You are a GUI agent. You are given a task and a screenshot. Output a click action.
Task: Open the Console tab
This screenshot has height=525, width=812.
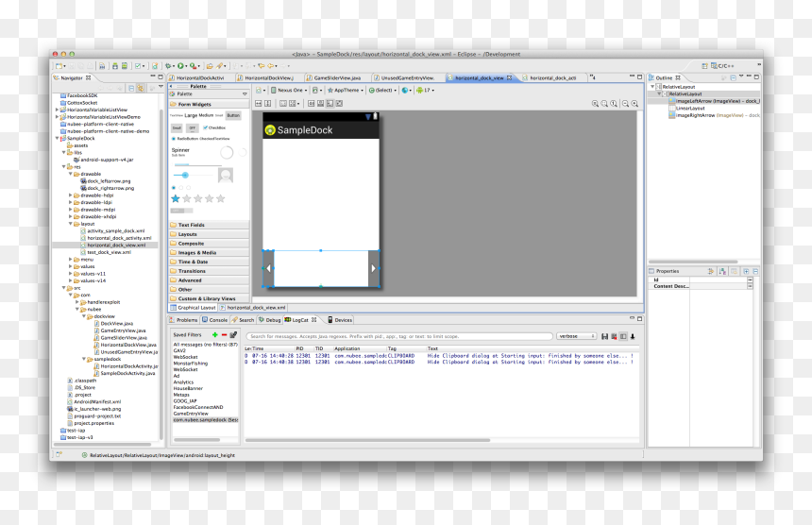[215, 320]
